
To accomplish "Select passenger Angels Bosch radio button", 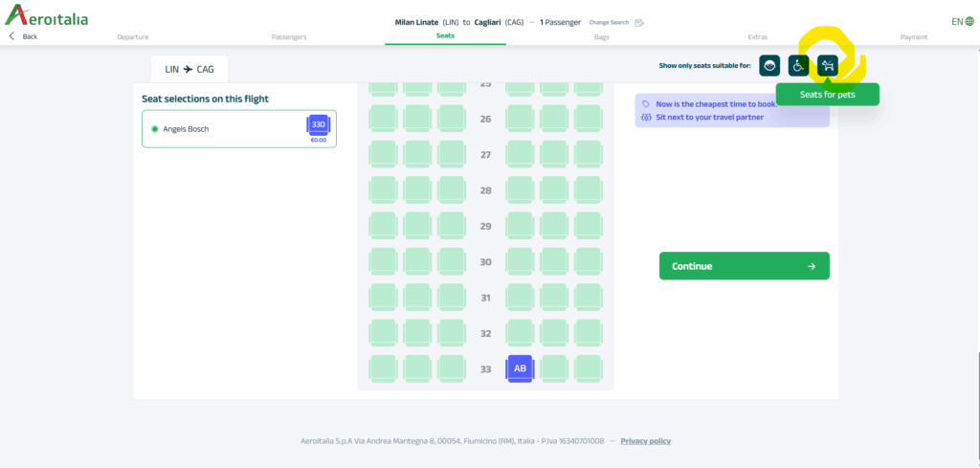I will click(154, 129).
